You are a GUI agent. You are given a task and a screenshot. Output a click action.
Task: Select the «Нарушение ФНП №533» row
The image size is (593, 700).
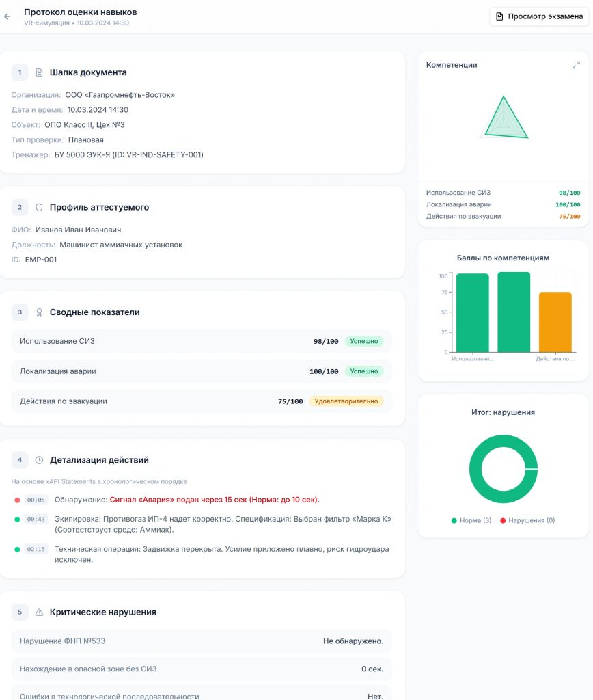[202, 641]
